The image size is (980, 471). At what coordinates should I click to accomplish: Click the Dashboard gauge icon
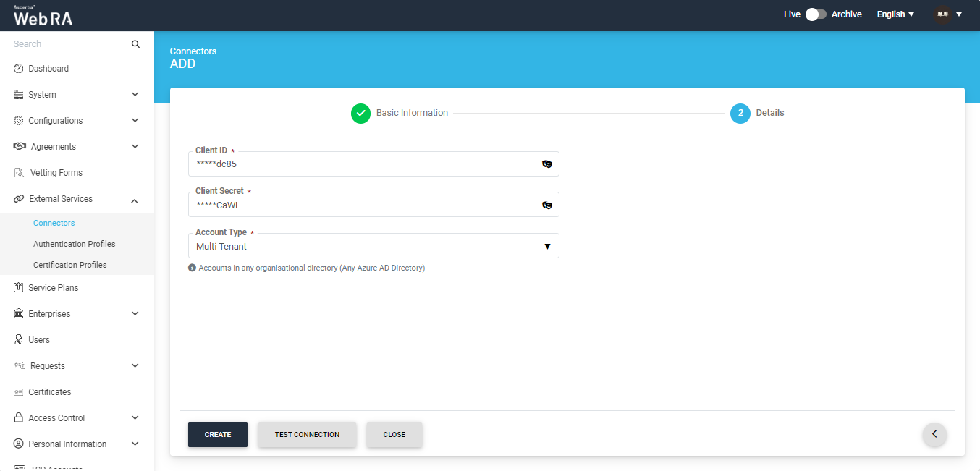(19, 69)
